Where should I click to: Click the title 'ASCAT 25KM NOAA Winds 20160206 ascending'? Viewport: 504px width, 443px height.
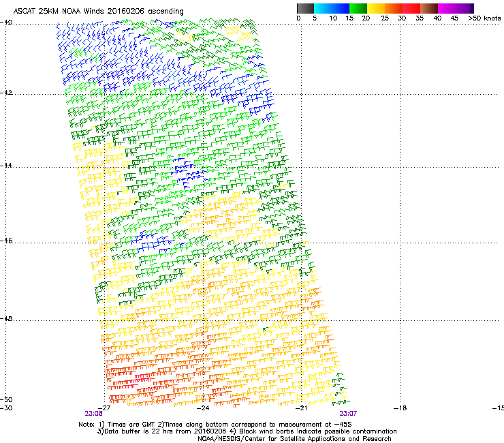tap(98, 12)
